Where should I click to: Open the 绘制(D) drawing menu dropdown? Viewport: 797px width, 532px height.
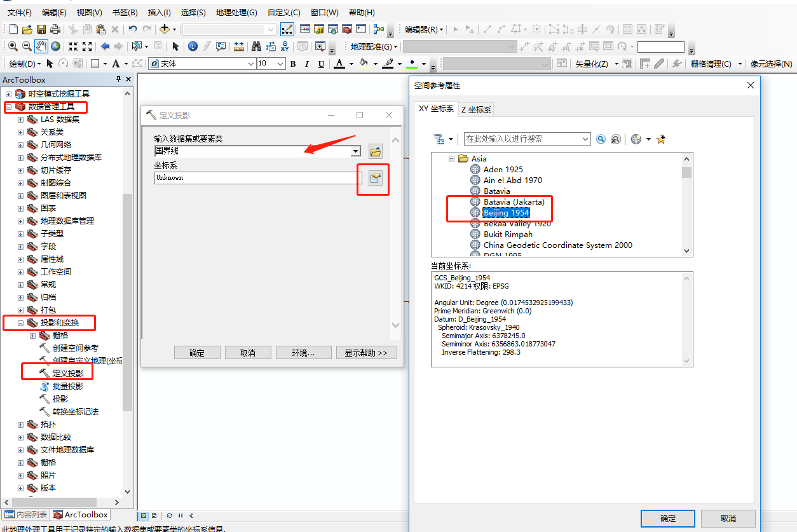25,64
